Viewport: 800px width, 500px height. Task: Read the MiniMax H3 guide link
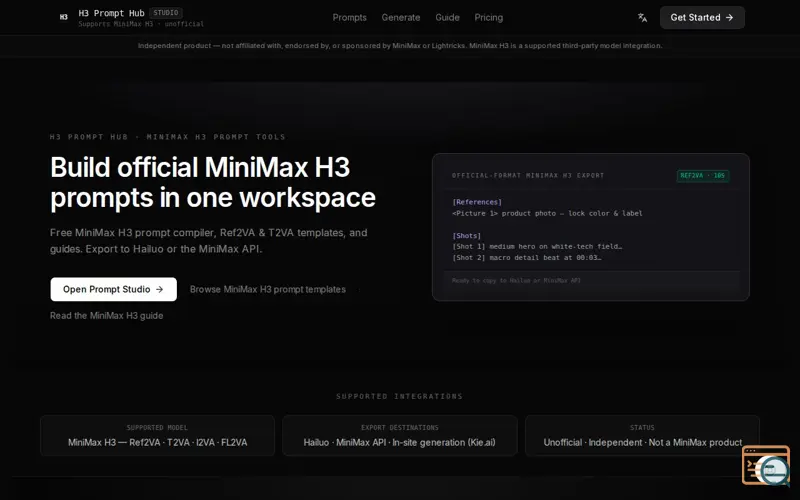click(107, 316)
